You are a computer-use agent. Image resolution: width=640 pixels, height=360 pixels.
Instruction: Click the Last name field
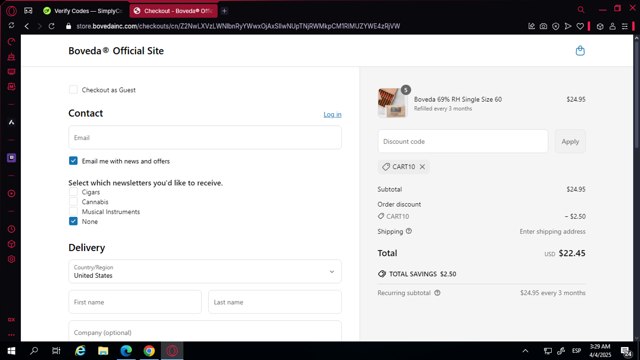[275, 302]
